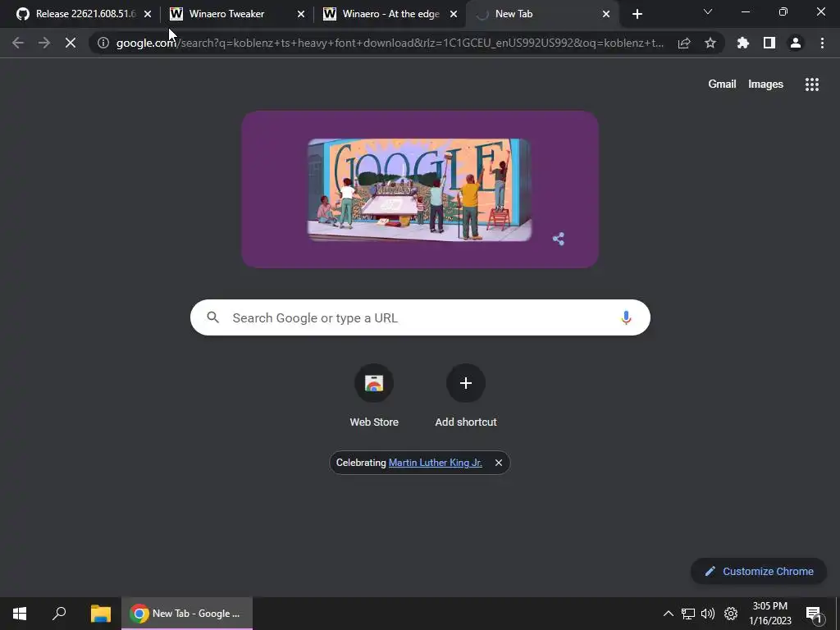
Task: Add a new shortcut tile
Action: (466, 395)
